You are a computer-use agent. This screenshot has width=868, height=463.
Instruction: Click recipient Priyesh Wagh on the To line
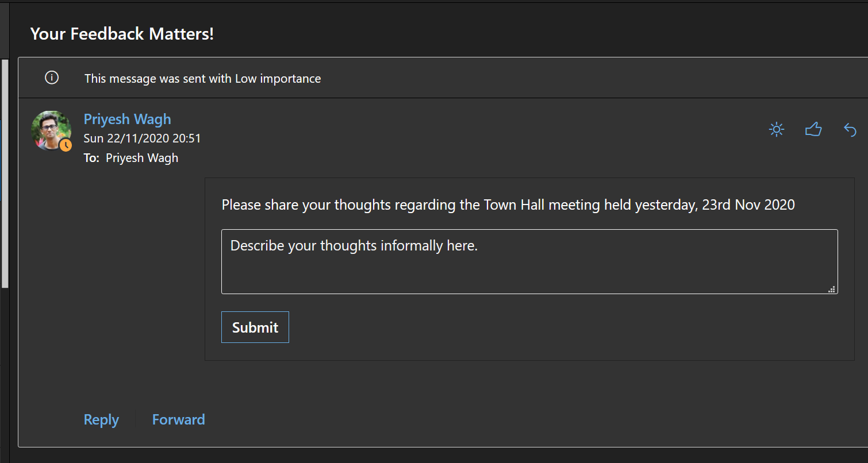(142, 158)
